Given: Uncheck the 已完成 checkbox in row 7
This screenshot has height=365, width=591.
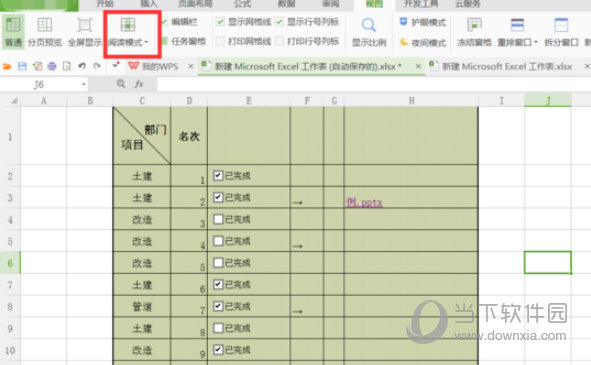Looking at the screenshot, I should tap(218, 284).
